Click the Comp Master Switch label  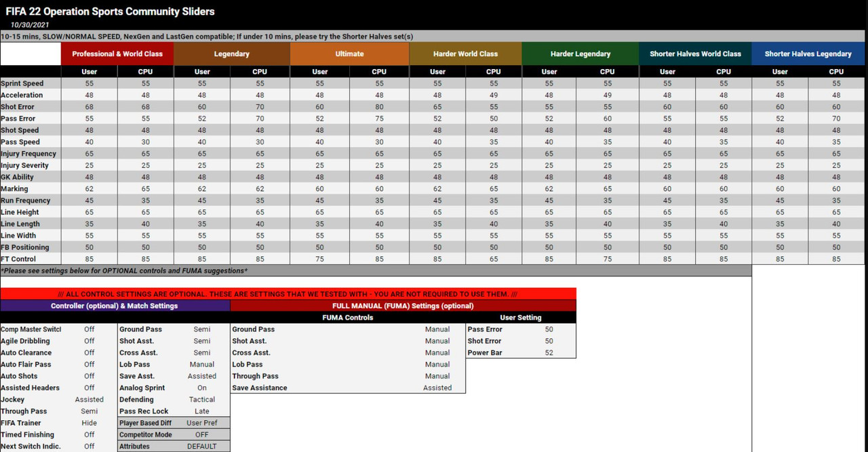31,329
